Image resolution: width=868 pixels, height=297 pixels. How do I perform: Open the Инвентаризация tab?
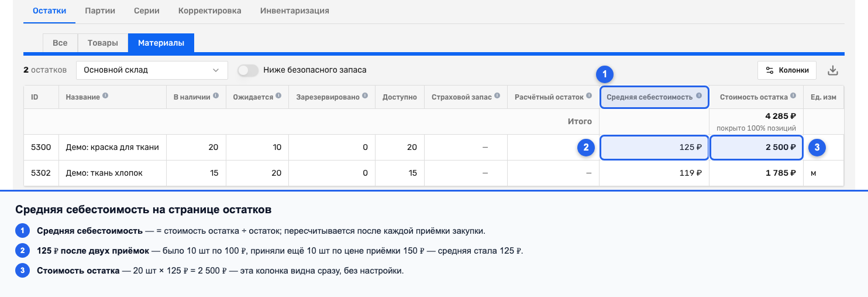coord(295,11)
